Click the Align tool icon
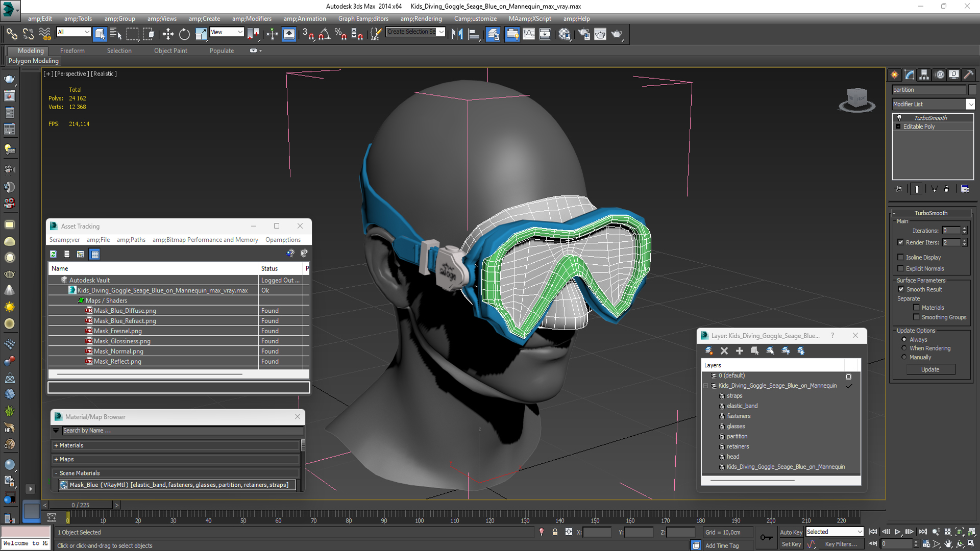Screen dimensions: 980x551 (x=474, y=34)
